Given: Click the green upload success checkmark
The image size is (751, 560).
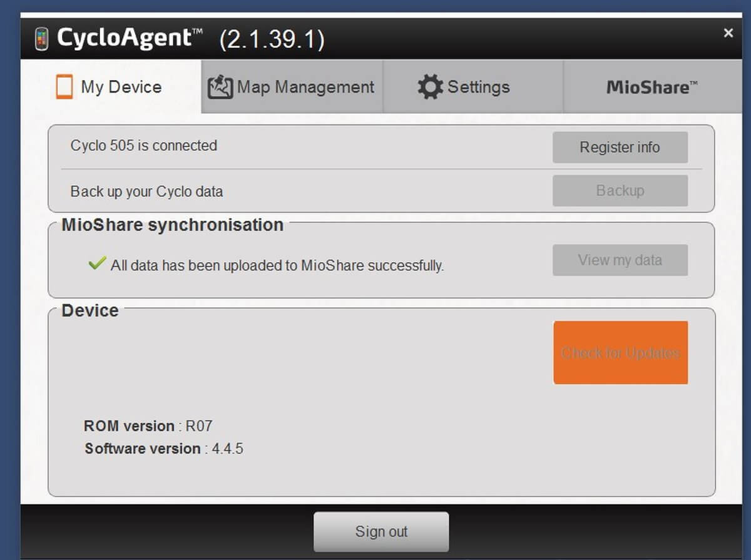Looking at the screenshot, I should 97,263.
